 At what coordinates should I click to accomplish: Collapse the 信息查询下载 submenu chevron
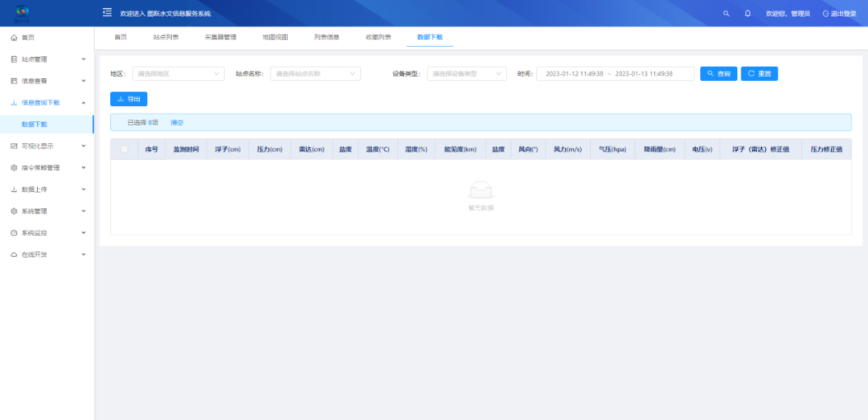tap(84, 102)
